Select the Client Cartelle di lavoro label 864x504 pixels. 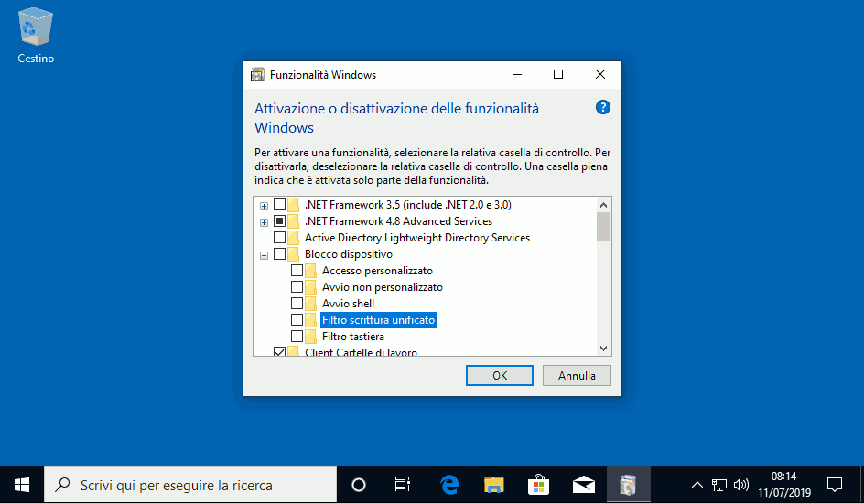(x=361, y=352)
